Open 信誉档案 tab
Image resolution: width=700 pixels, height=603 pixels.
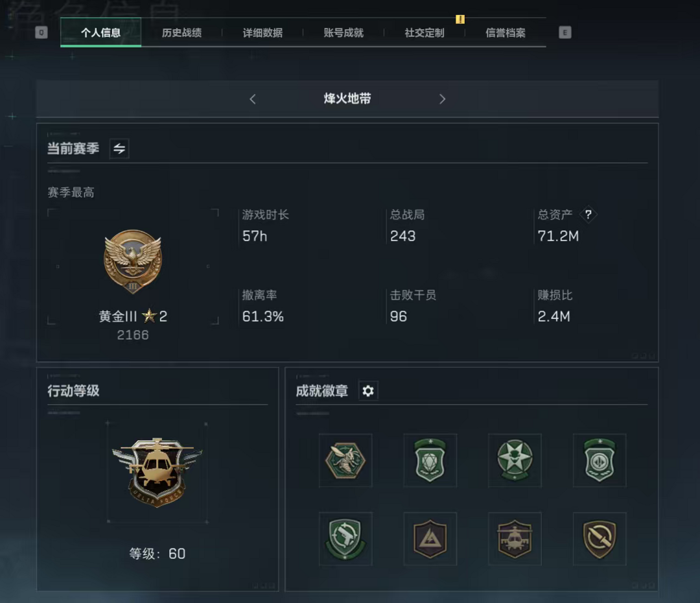coord(506,32)
